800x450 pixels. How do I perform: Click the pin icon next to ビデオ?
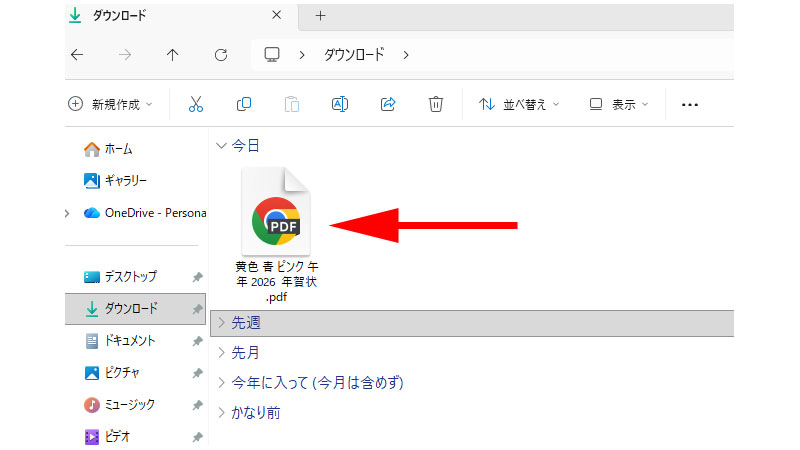point(197,437)
